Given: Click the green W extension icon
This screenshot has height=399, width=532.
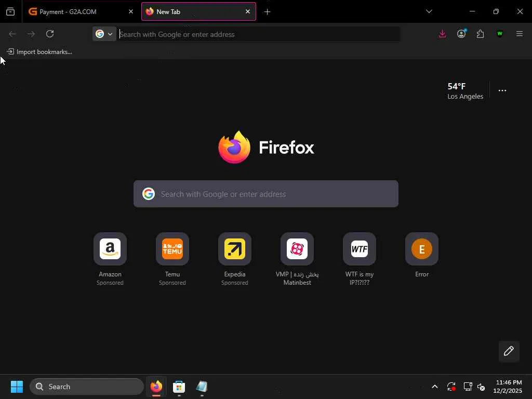Looking at the screenshot, I should tap(499, 34).
